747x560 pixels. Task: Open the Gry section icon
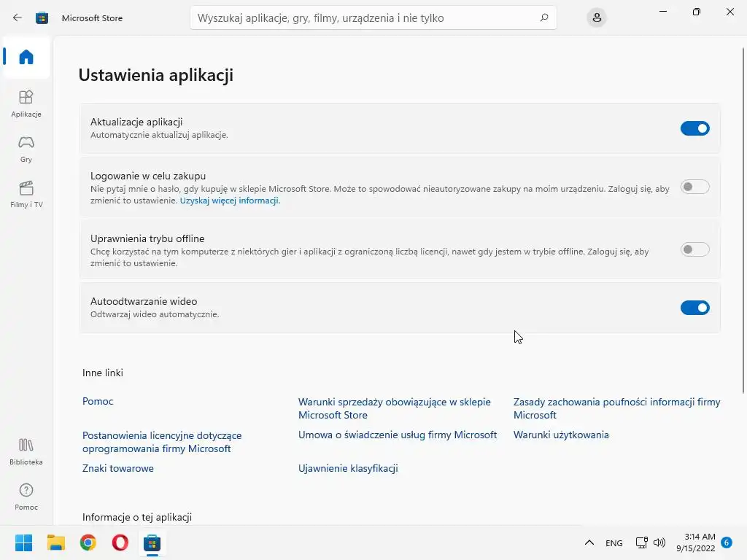pyautogui.click(x=26, y=142)
